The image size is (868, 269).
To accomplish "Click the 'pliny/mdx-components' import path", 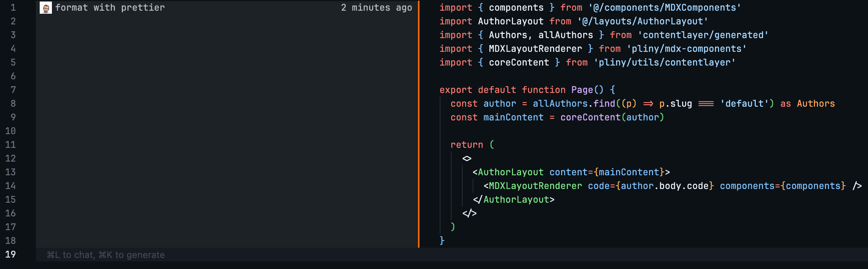I will [686, 49].
